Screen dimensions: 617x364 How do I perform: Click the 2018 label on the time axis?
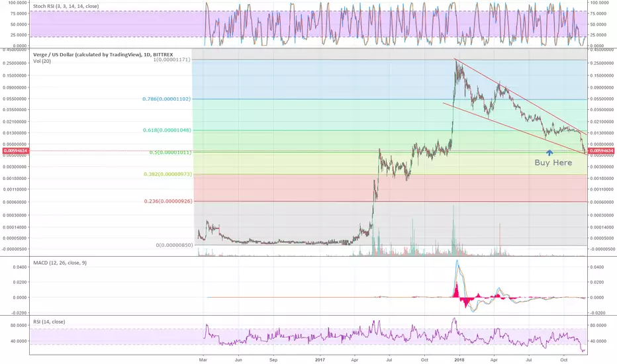pos(459,359)
